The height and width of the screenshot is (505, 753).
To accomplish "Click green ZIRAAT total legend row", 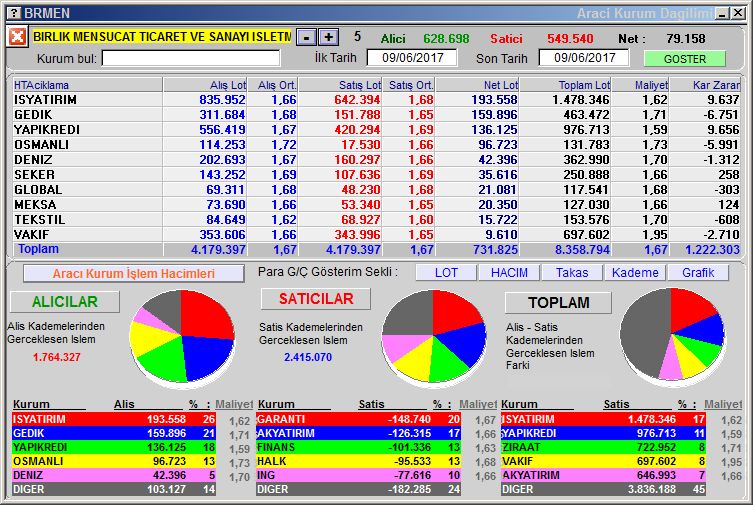I will 604,447.
